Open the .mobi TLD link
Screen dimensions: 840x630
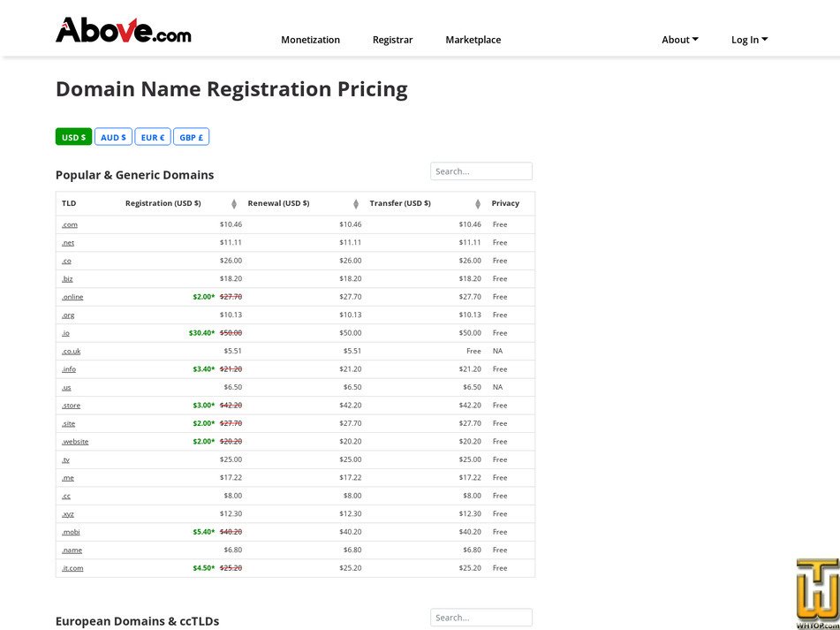pos(71,532)
